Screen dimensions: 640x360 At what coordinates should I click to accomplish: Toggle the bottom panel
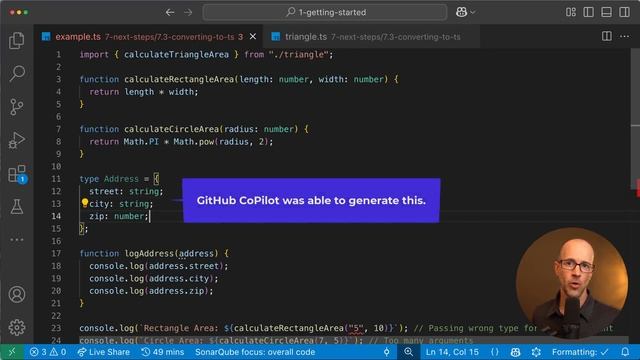(x=607, y=12)
